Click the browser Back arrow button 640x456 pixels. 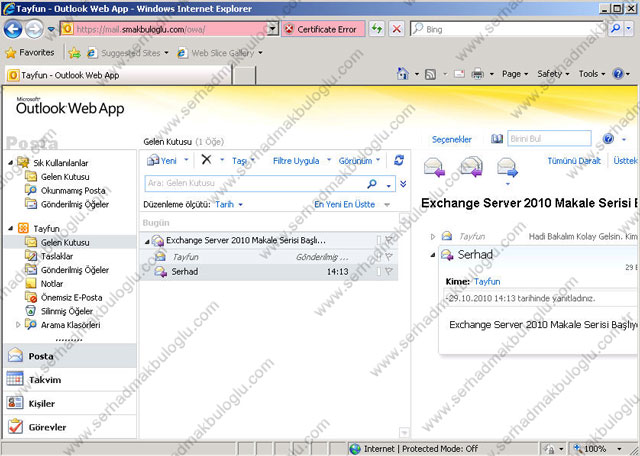coord(13,29)
